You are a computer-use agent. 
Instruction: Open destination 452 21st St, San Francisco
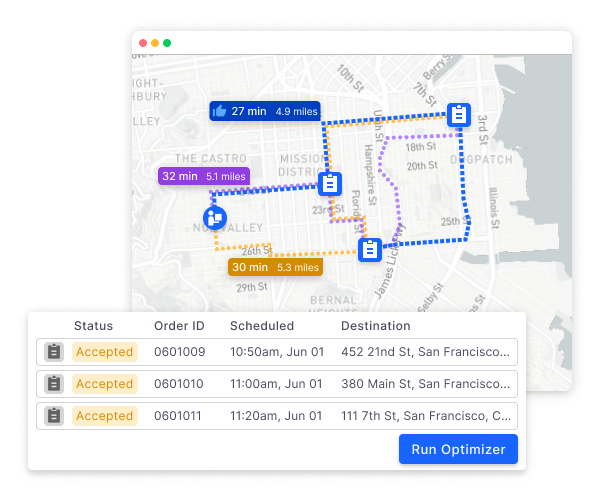[x=426, y=352]
